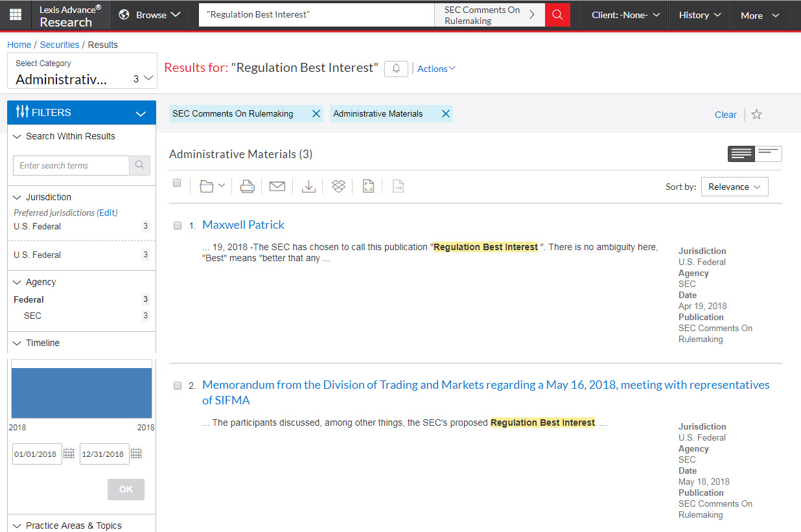
Task: Click the globe Browse icon
Action: (124, 15)
